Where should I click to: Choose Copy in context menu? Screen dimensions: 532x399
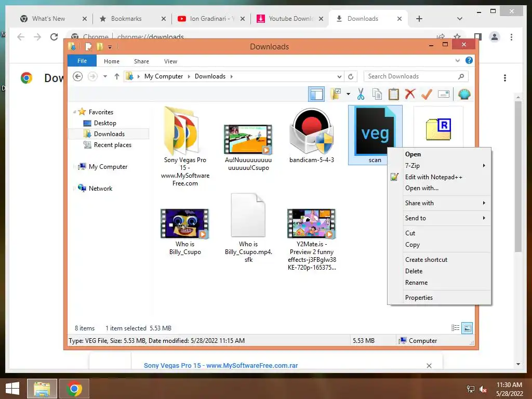(439, 245)
